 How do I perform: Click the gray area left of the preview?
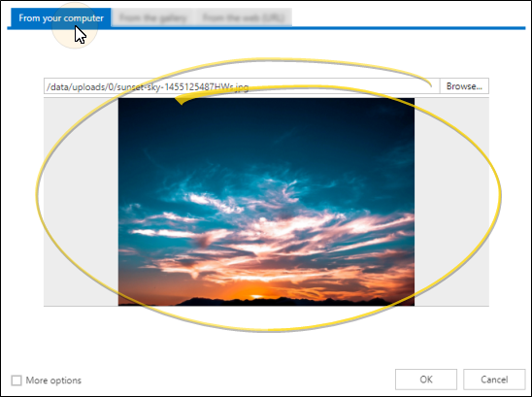click(81, 202)
